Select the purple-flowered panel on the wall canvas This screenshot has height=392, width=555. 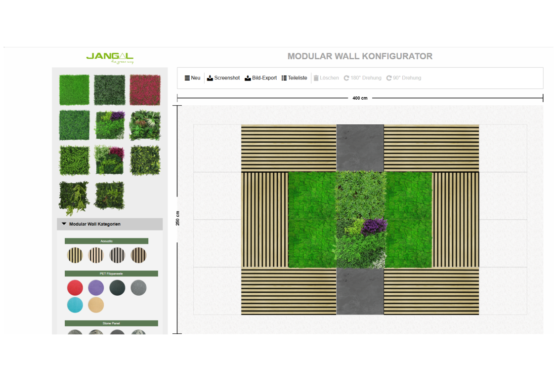pos(360,243)
